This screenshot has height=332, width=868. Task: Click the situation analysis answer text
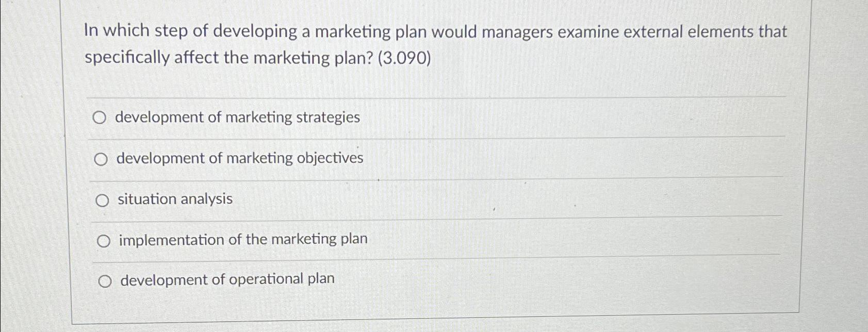(x=174, y=200)
